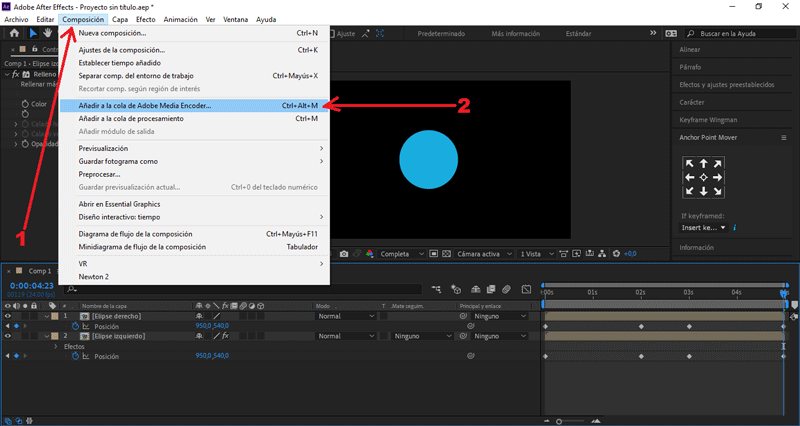The width and height of the screenshot is (800, 426).
Task: Toggle the Ajuste snapping checkbox
Action: (332, 34)
